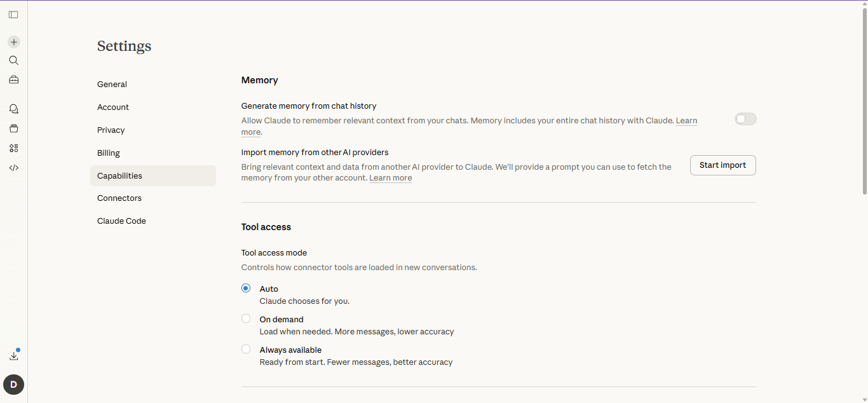Select the Capabilities settings section

point(153,175)
